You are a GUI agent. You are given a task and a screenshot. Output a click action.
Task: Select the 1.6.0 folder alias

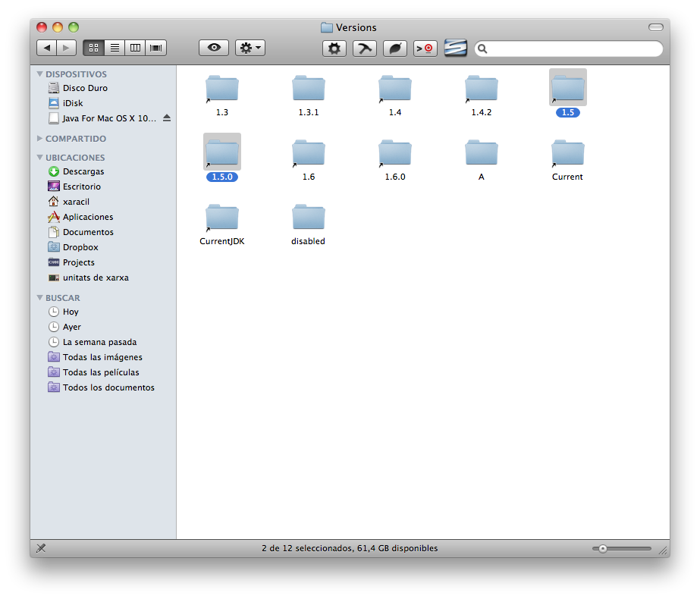click(394, 153)
